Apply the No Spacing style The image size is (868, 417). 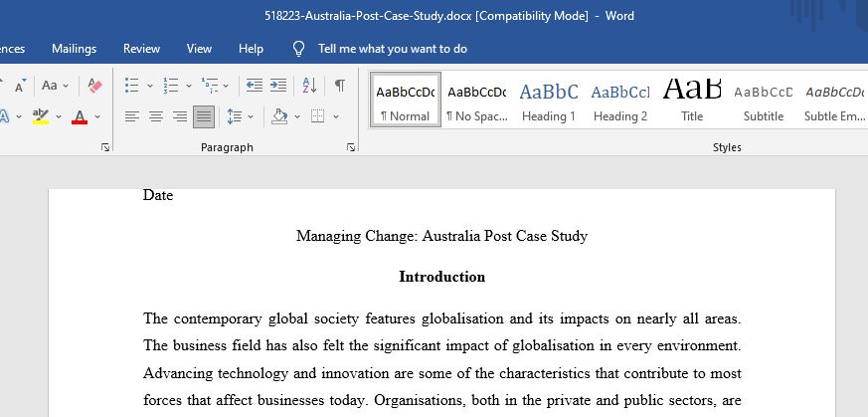coord(477,100)
